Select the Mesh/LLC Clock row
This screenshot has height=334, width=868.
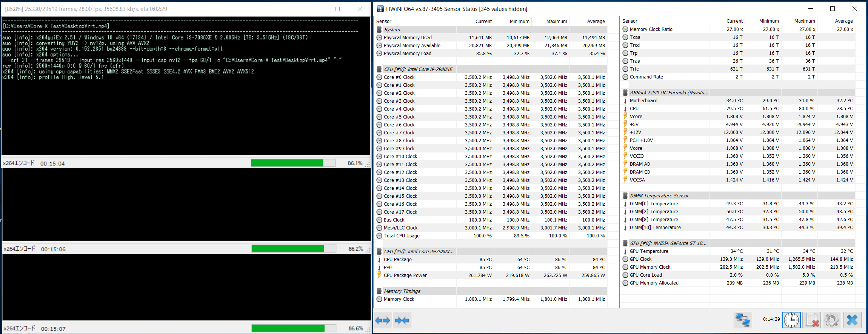(491, 228)
